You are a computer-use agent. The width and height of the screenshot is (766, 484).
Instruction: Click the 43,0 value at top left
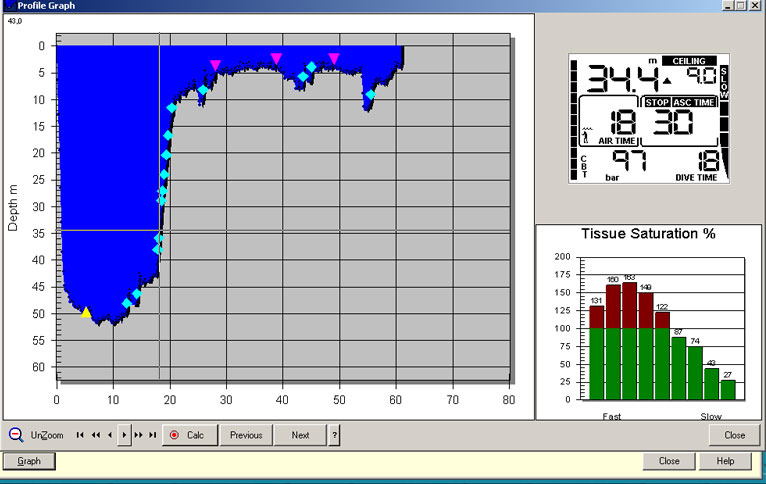(15, 21)
